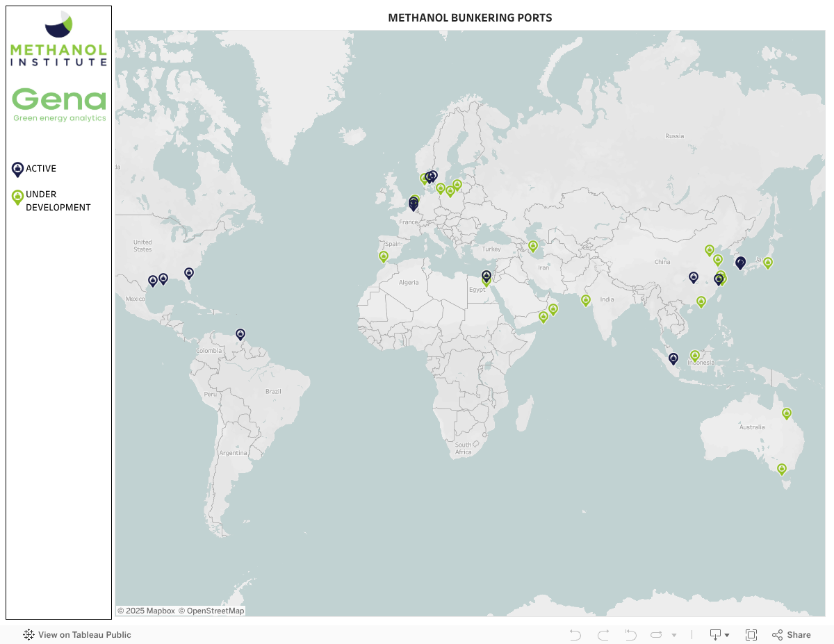
Task: Open View on Tableau Public link
Action: [77, 635]
